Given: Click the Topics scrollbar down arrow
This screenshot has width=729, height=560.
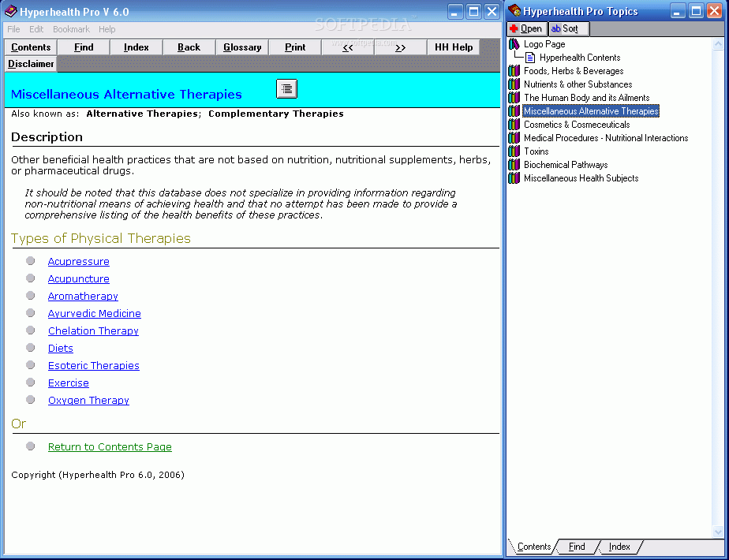Looking at the screenshot, I should point(718,532).
